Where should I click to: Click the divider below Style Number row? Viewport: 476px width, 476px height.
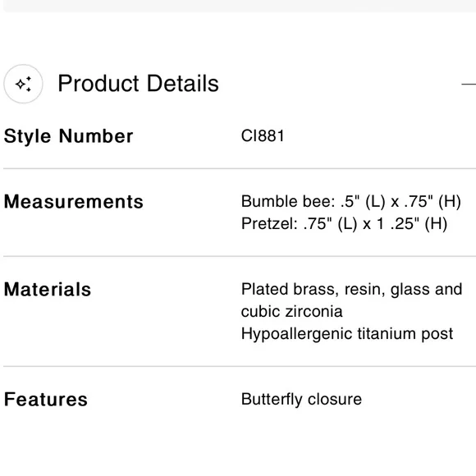pos(240,168)
